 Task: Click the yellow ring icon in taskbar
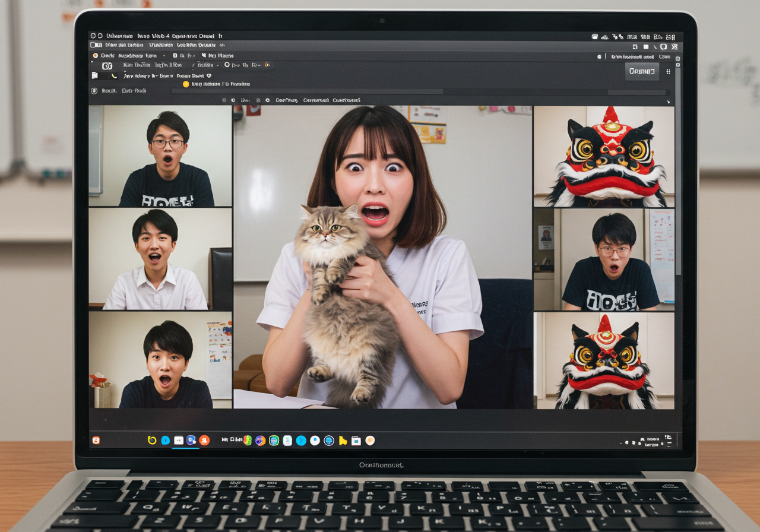152,440
